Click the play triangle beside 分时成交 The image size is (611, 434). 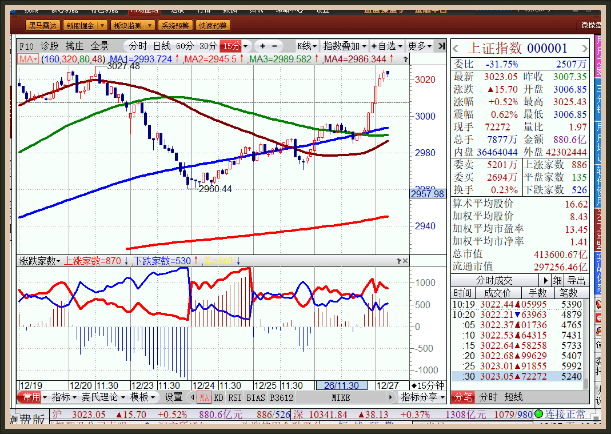click(x=545, y=280)
